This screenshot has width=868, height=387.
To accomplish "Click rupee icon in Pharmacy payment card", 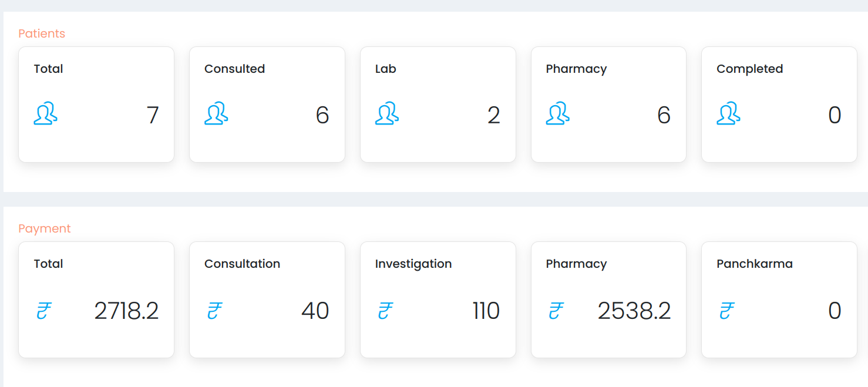I will coord(556,310).
